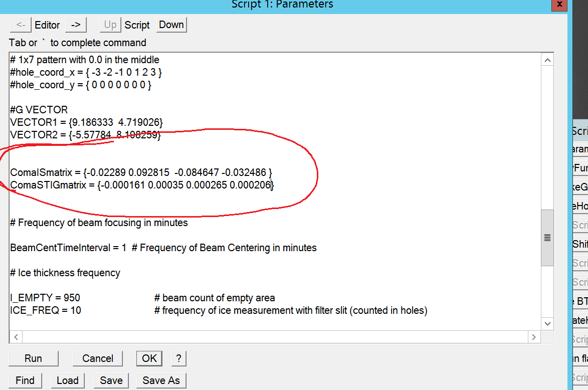Click the ICE_FREQ = 10 value
Image resolution: width=588 pixels, height=390 pixels.
click(46, 310)
